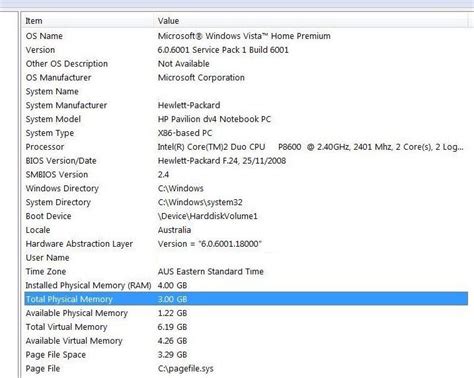Click the C:\Windows value
The image size is (474, 378).
click(181, 188)
